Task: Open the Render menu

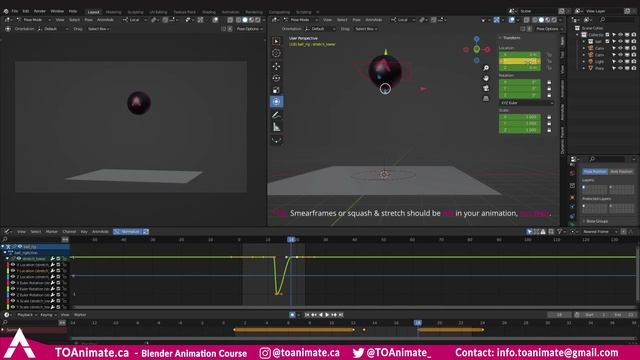Action: [x=40, y=11]
